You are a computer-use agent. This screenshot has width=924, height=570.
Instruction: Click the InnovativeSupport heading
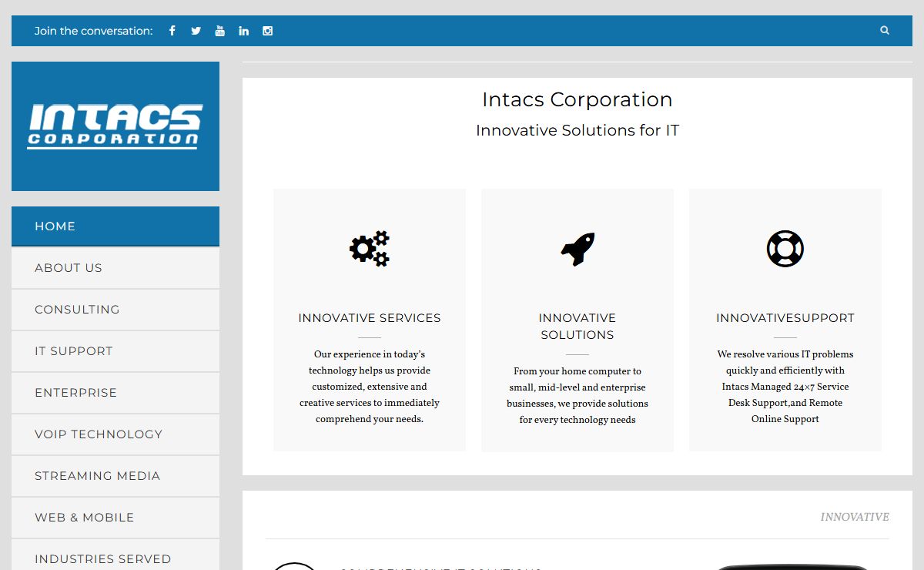[x=785, y=318]
